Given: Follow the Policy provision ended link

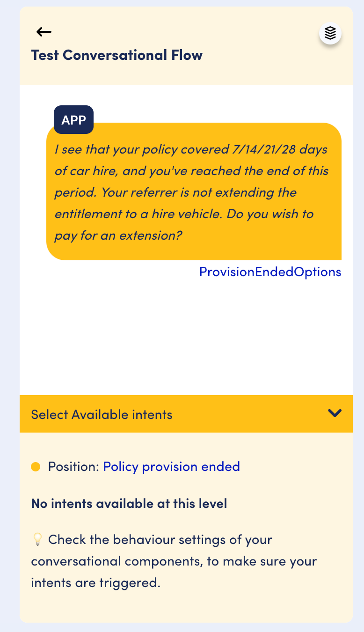Looking at the screenshot, I should pyautogui.click(x=171, y=467).
